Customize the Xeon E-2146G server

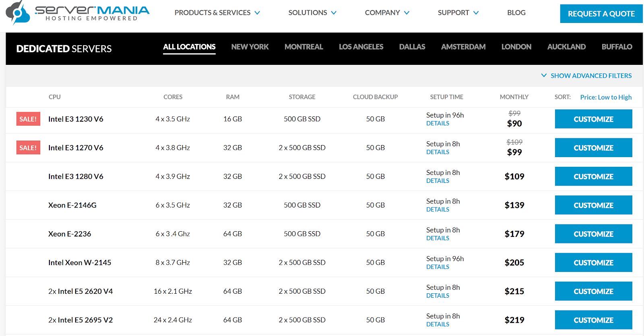tap(593, 205)
